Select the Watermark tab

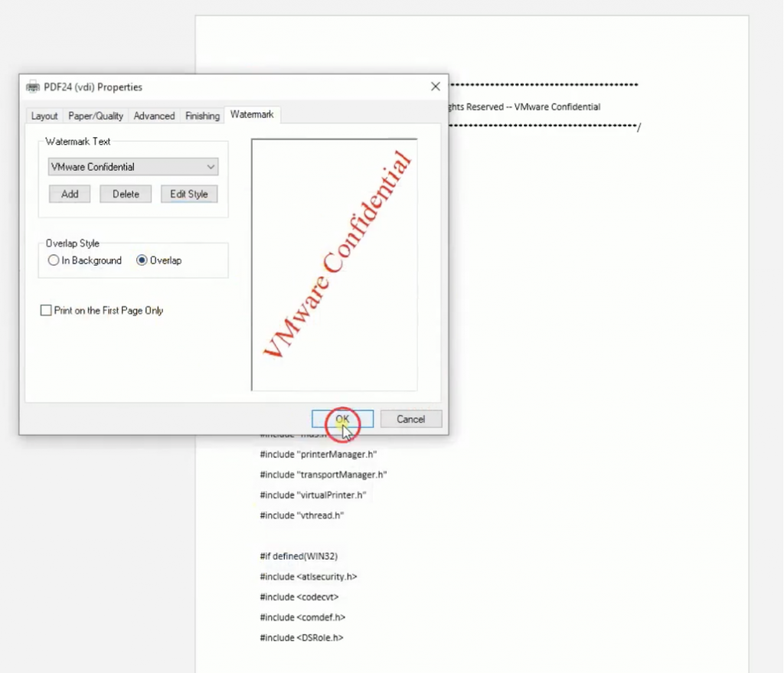[252, 115]
